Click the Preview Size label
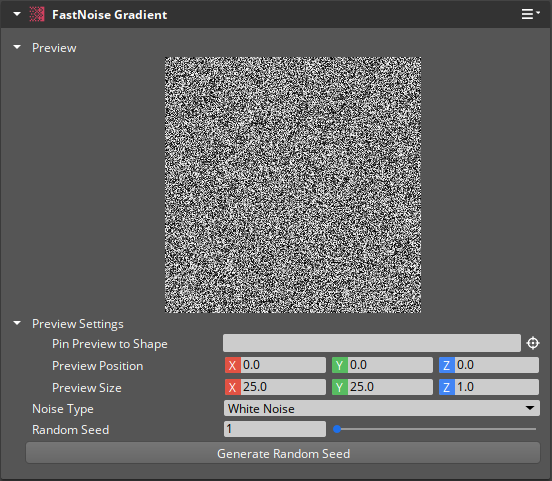This screenshot has width=552, height=481. pyautogui.click(x=87, y=388)
